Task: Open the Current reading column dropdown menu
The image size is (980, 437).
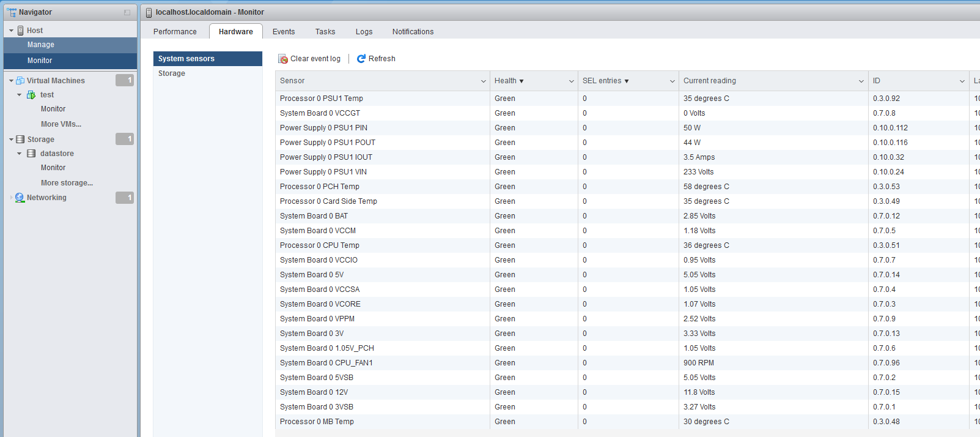Action: coord(861,81)
